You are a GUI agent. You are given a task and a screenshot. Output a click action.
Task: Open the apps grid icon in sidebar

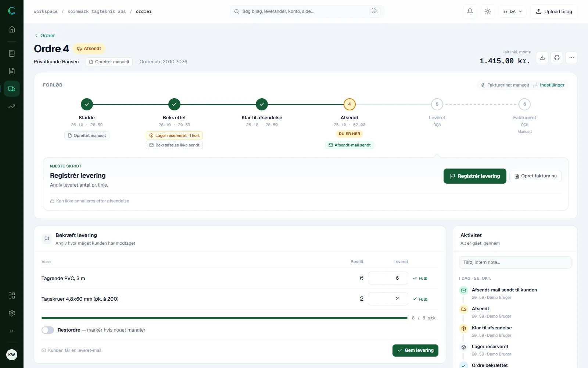(12, 296)
